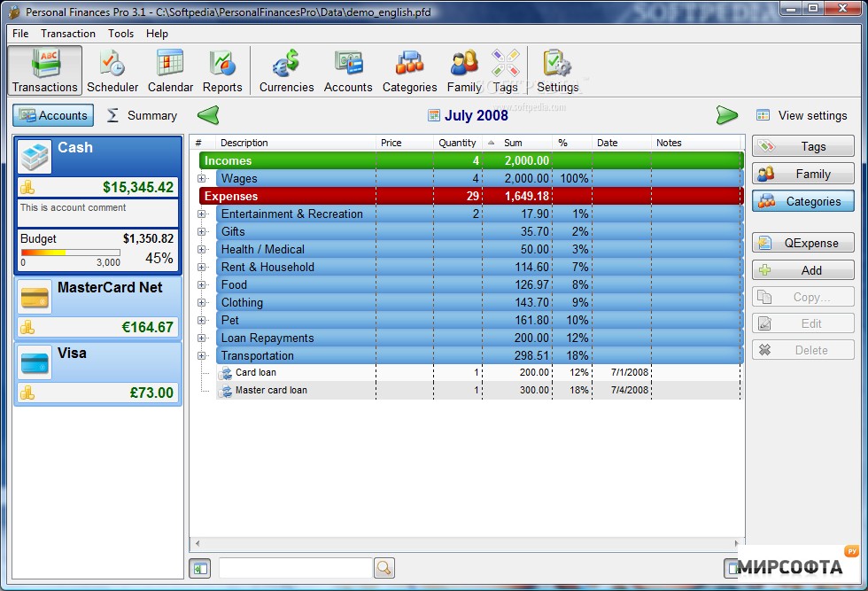The image size is (868, 591).
Task: Open Accounts manager in toolbar
Action: 347,70
